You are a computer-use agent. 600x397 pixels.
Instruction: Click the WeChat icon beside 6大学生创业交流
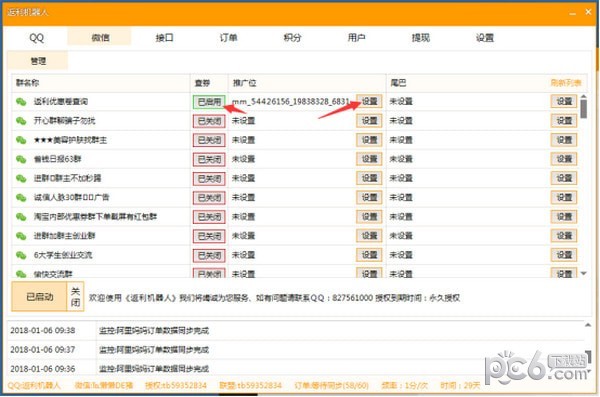21,255
